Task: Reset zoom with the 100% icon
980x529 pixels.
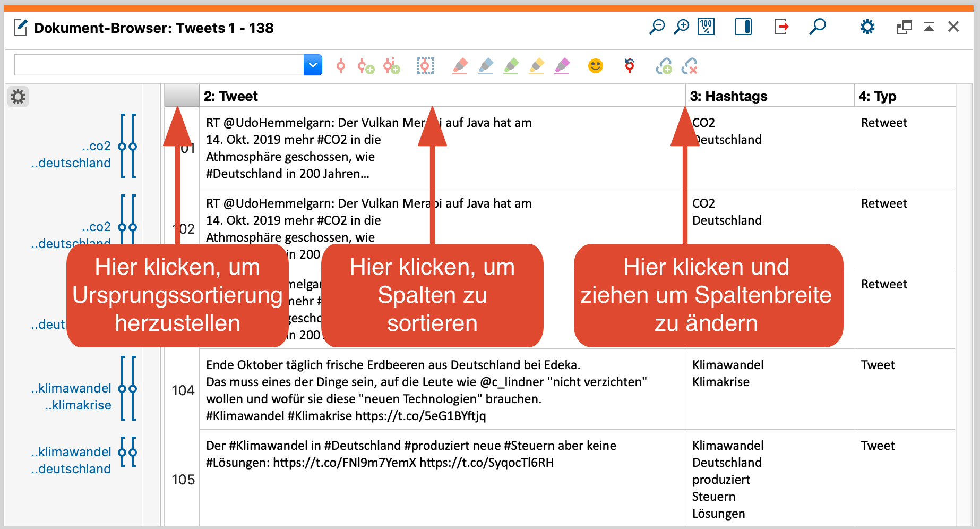Action: coord(706,27)
